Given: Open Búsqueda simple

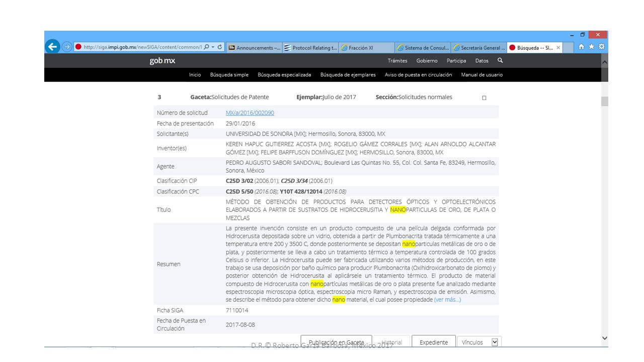Looking at the screenshot, I should click(229, 75).
